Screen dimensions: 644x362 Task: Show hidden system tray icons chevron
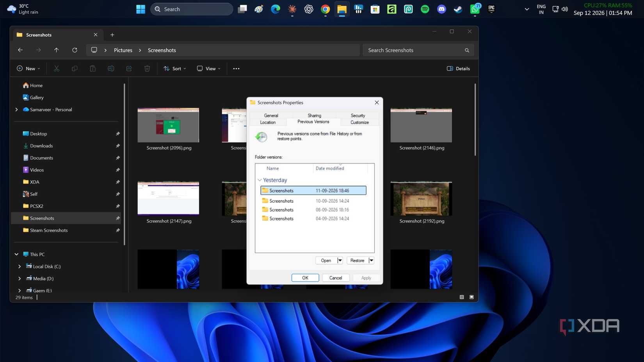pyautogui.click(x=527, y=9)
